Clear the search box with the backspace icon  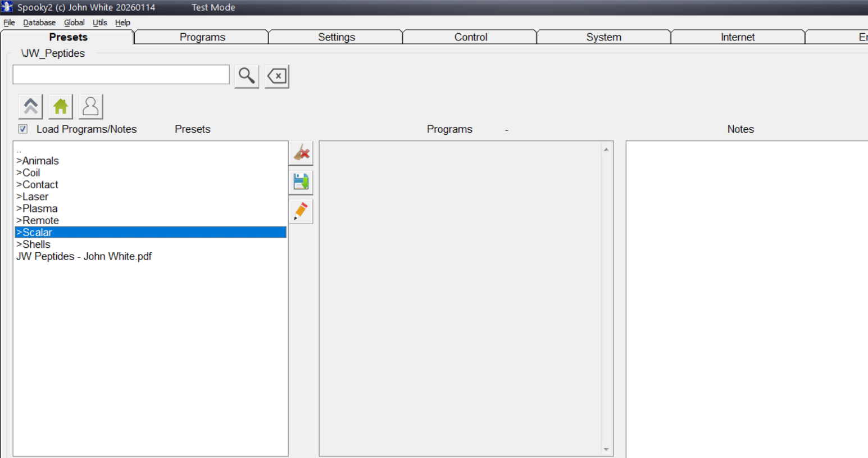click(276, 75)
